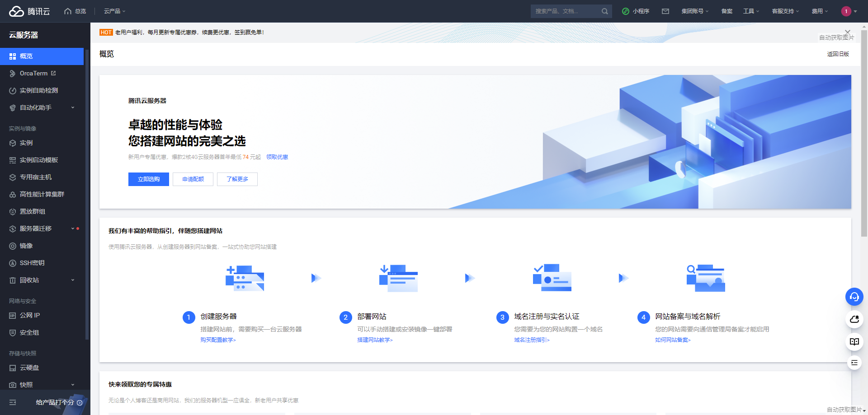Open the 领取优惠 link

(x=277, y=157)
